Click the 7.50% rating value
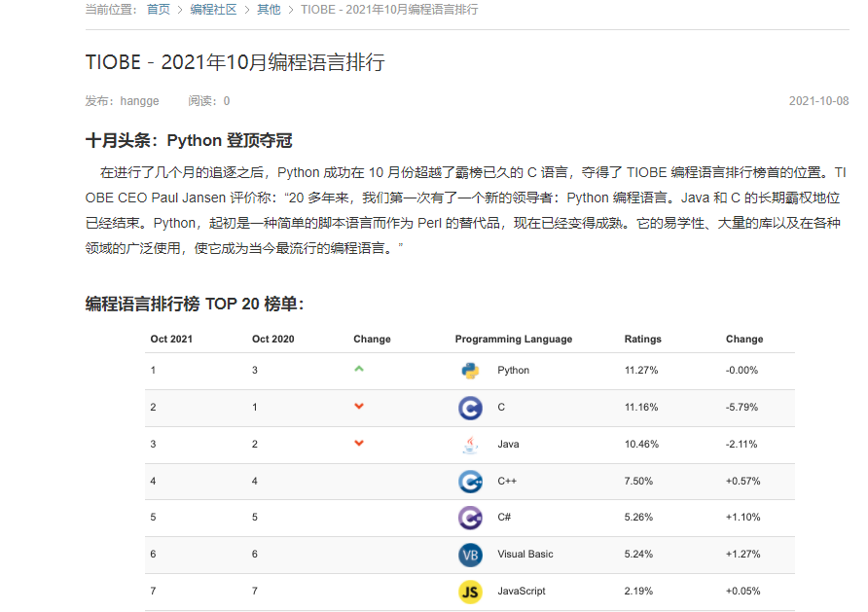Viewport: 868px width, 612px height. coord(638,481)
